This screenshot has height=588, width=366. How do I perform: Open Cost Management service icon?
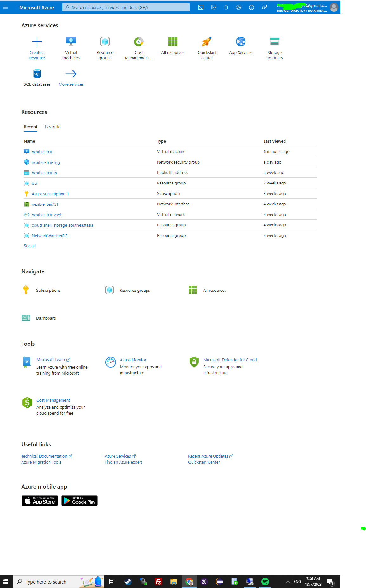139,42
